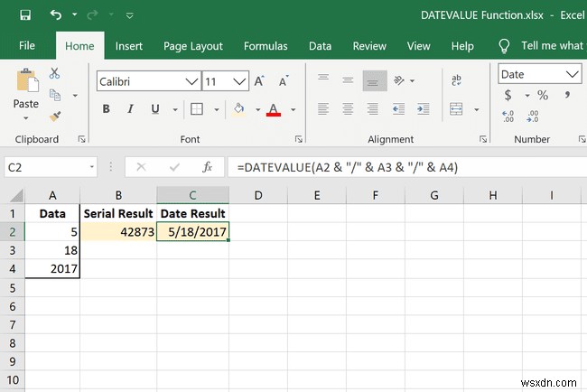Viewport: 587px width, 392px height.
Task: Click the formula bar with DATEVALUE formula
Action: [407, 167]
